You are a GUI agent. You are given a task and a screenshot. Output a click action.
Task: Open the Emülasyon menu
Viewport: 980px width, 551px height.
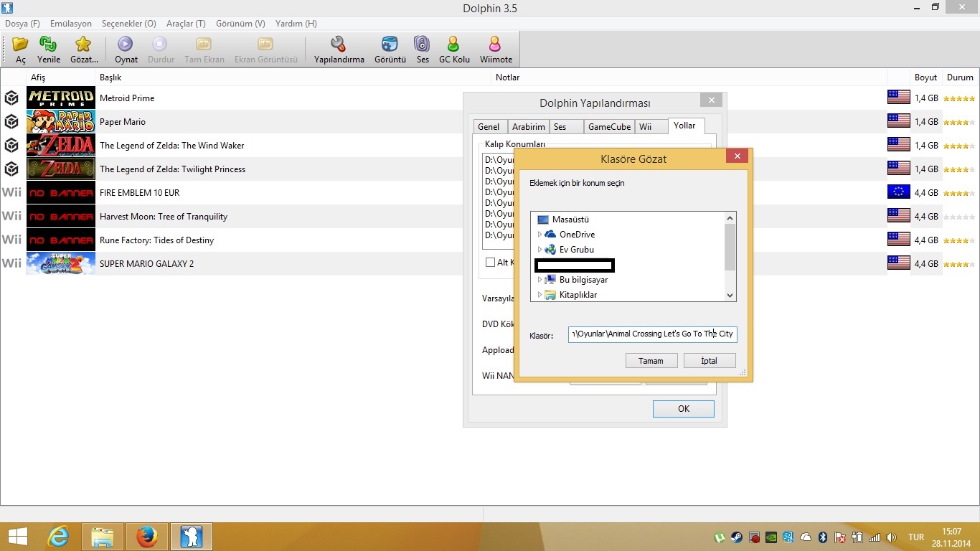pyautogui.click(x=71, y=24)
